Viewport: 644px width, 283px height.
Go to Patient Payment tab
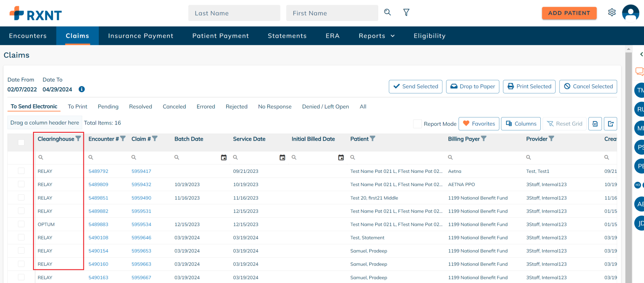221,36
